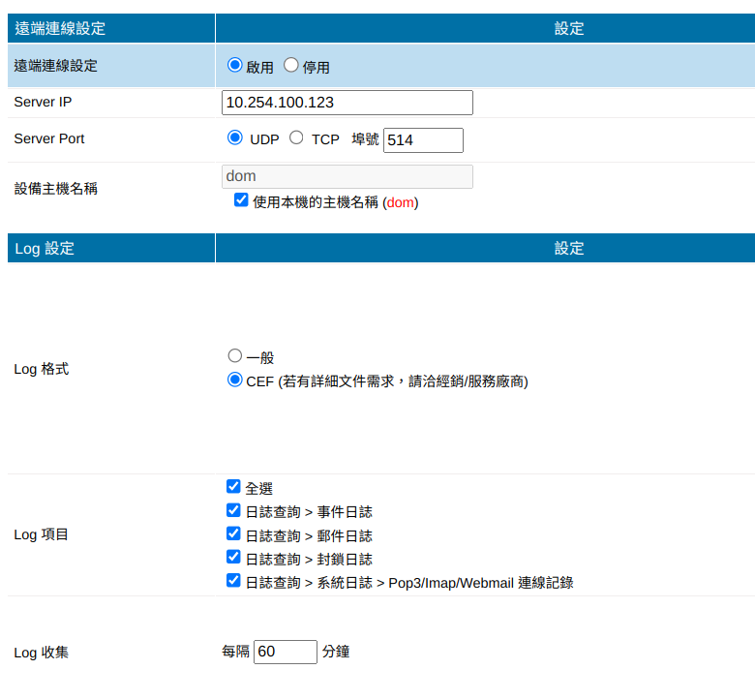Toggle the Pop3/Imap/Webmail 連線記錄 checkbox
755x700 pixels.
[x=233, y=581]
